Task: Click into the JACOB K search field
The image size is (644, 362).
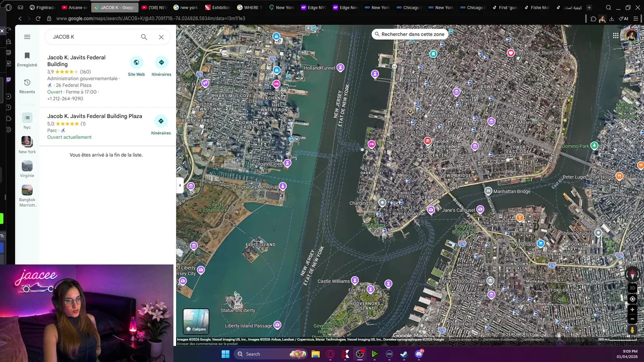Action: pyautogui.click(x=93, y=37)
